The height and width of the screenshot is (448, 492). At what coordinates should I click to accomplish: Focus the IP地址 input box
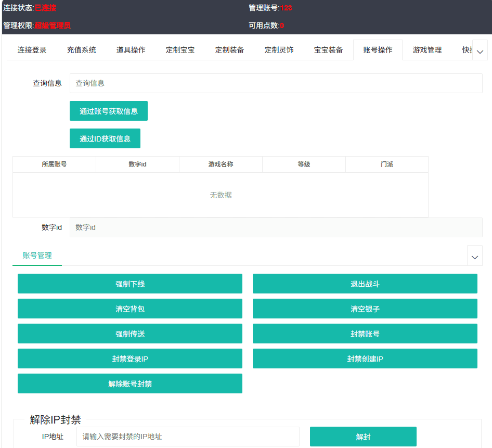(188, 437)
